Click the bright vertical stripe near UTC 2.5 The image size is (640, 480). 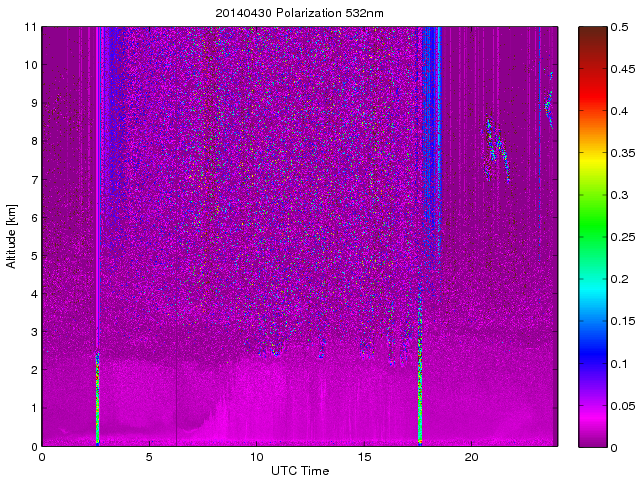(x=97, y=400)
